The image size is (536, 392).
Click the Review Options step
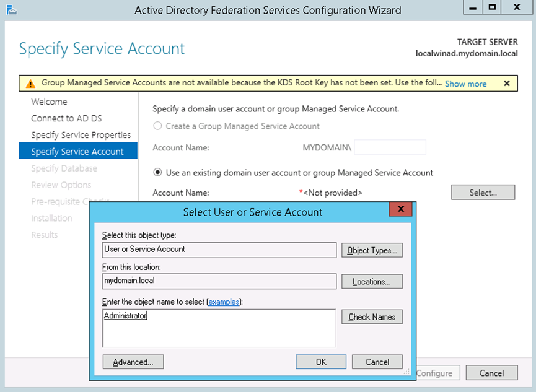pyautogui.click(x=61, y=185)
